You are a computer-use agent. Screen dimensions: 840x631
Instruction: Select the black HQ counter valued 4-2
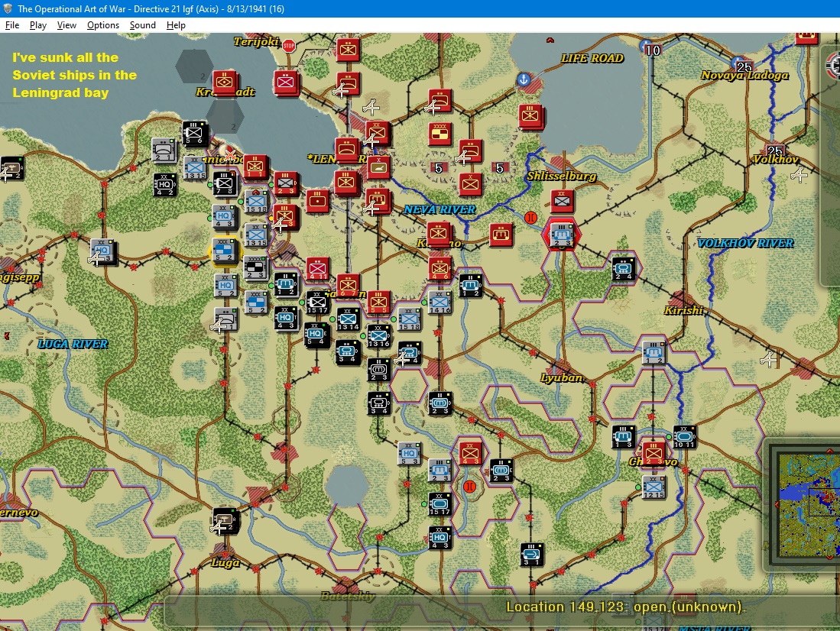[164, 185]
